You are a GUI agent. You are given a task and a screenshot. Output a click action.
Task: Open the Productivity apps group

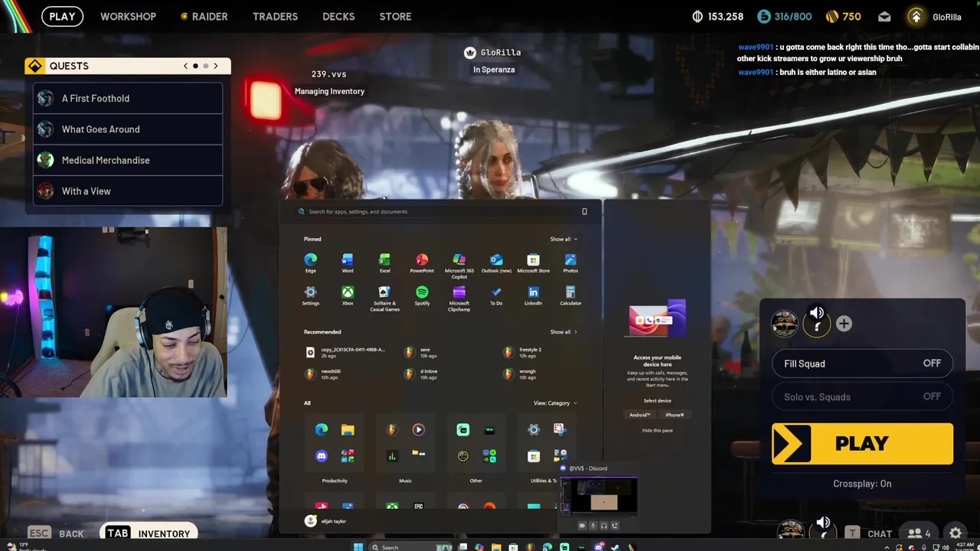click(335, 443)
